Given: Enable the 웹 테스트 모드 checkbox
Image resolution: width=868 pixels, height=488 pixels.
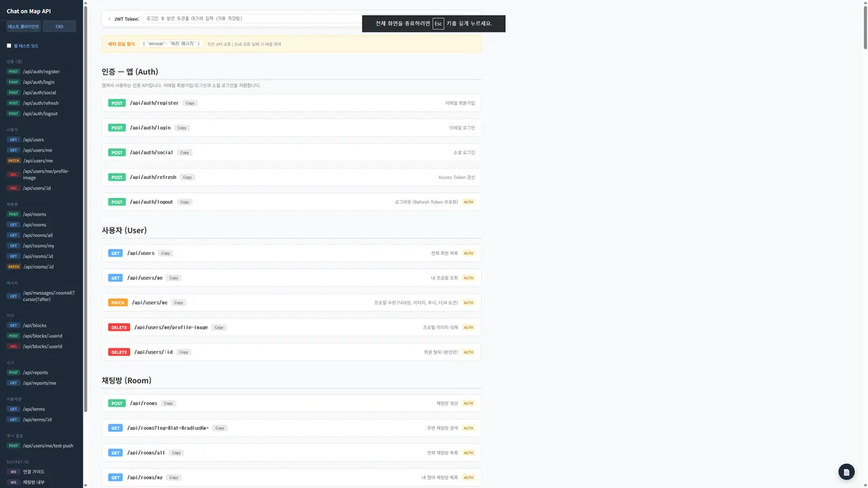Looking at the screenshot, I should pos(9,45).
